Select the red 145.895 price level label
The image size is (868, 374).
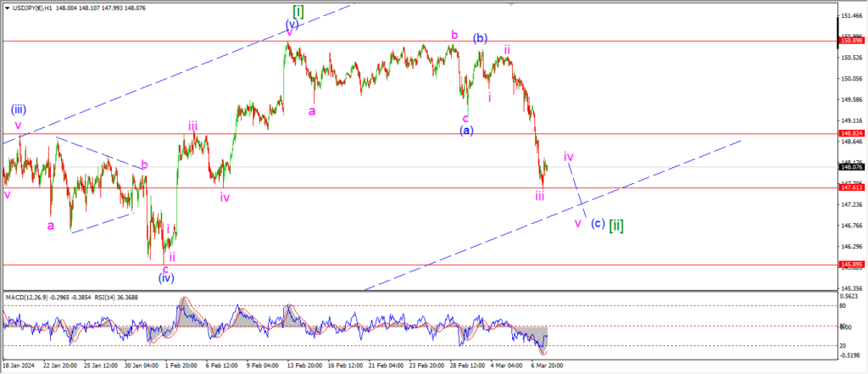(851, 265)
